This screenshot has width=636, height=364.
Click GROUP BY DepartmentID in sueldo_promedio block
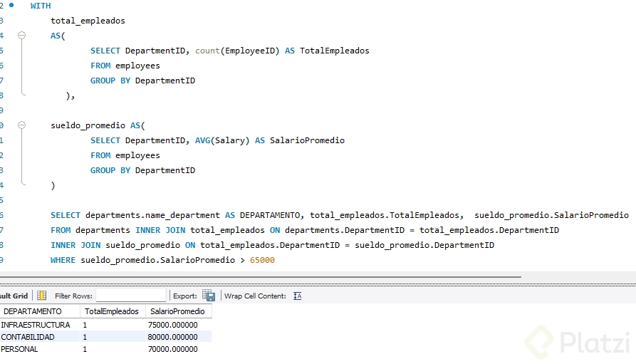coord(142,170)
